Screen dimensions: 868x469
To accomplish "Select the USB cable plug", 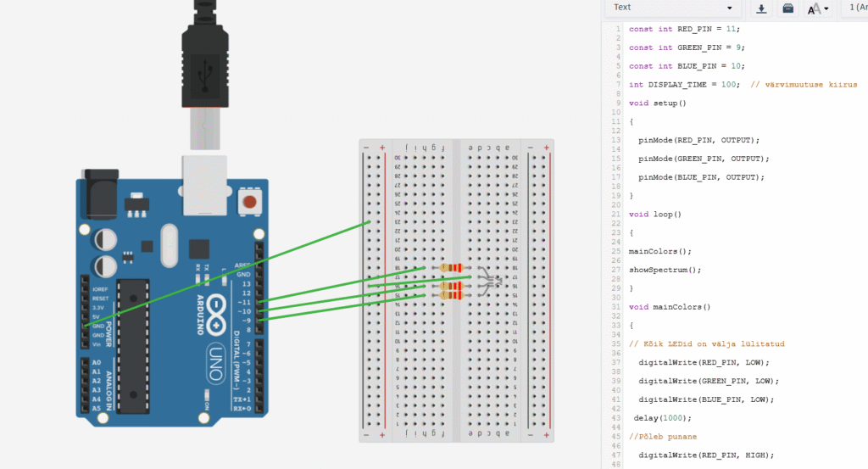I will [204, 59].
